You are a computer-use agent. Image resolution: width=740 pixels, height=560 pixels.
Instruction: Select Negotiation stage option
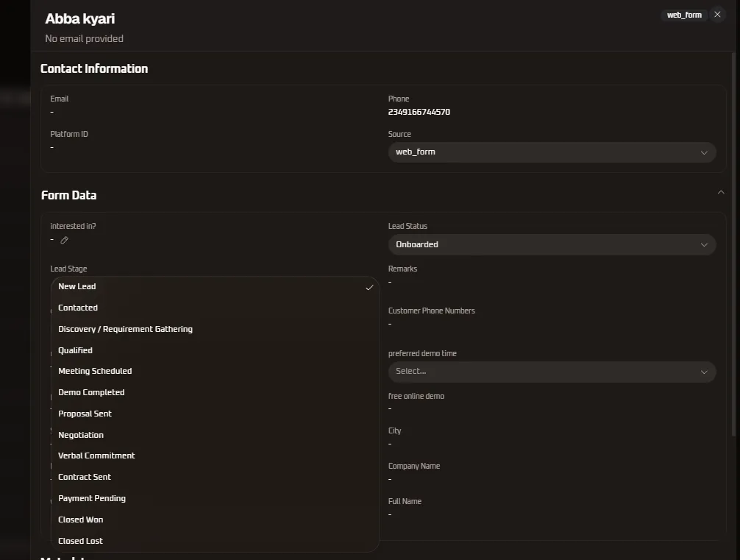(x=216, y=435)
